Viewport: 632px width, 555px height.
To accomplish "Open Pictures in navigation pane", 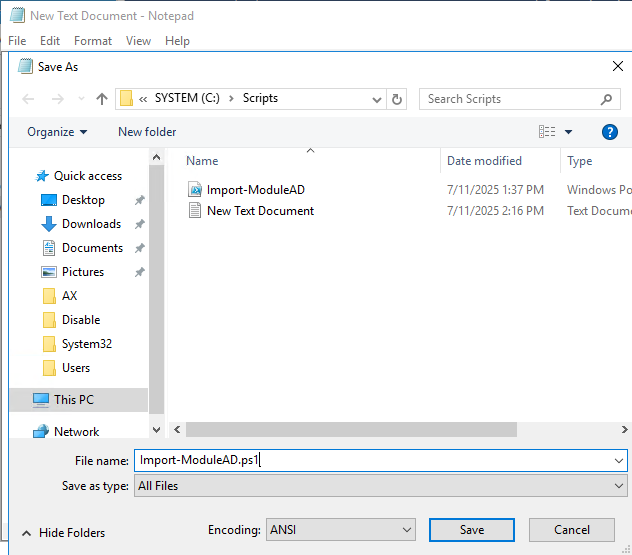I will [83, 272].
